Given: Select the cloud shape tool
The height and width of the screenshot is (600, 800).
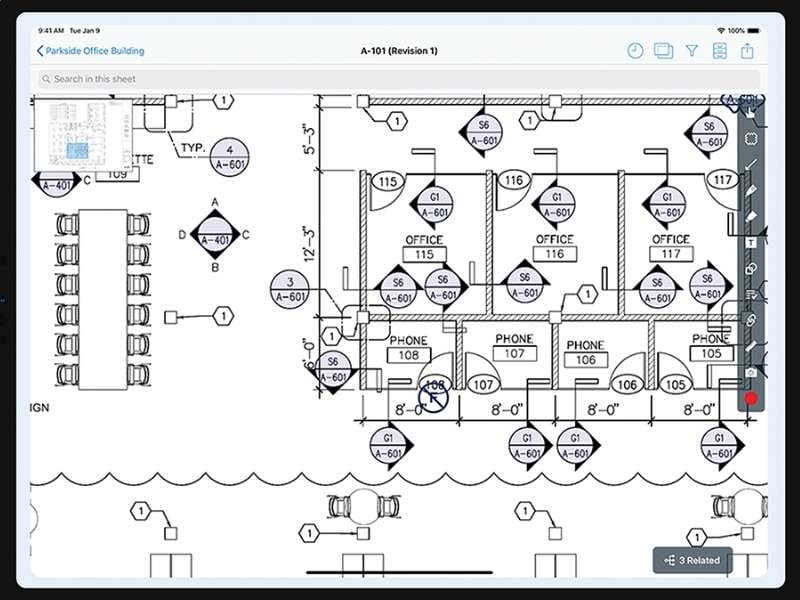Looking at the screenshot, I should (x=753, y=139).
